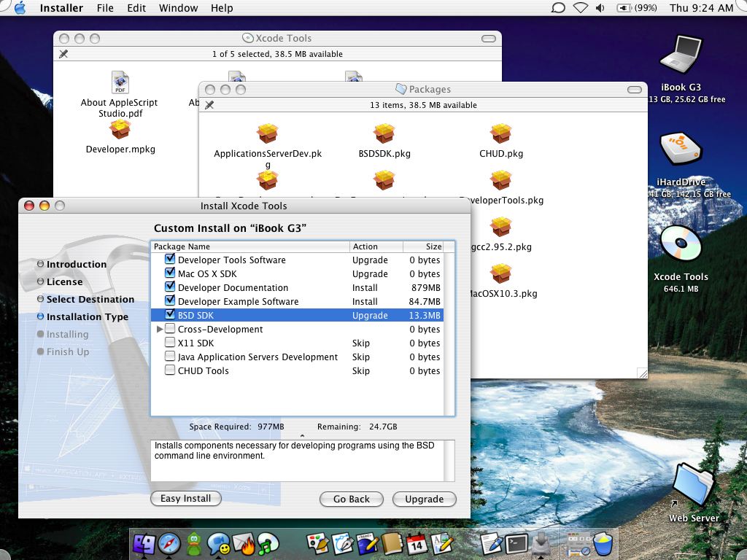The width and height of the screenshot is (747, 560).
Task: Uncheck the Developer Documentation package
Action: point(170,287)
